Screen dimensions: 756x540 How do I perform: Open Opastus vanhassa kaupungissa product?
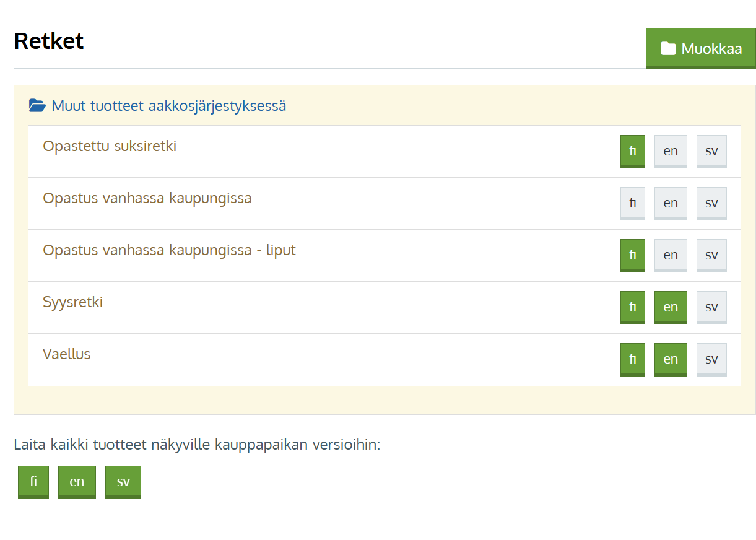pyautogui.click(x=147, y=199)
